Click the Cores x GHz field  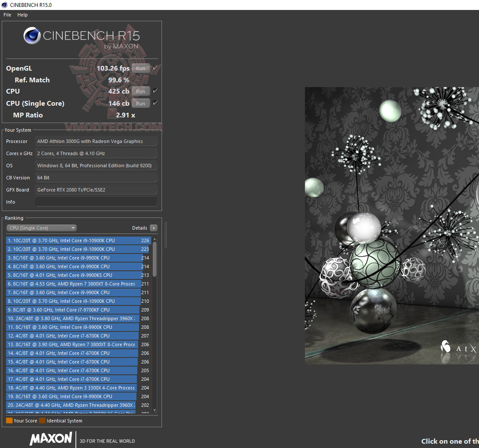point(96,153)
